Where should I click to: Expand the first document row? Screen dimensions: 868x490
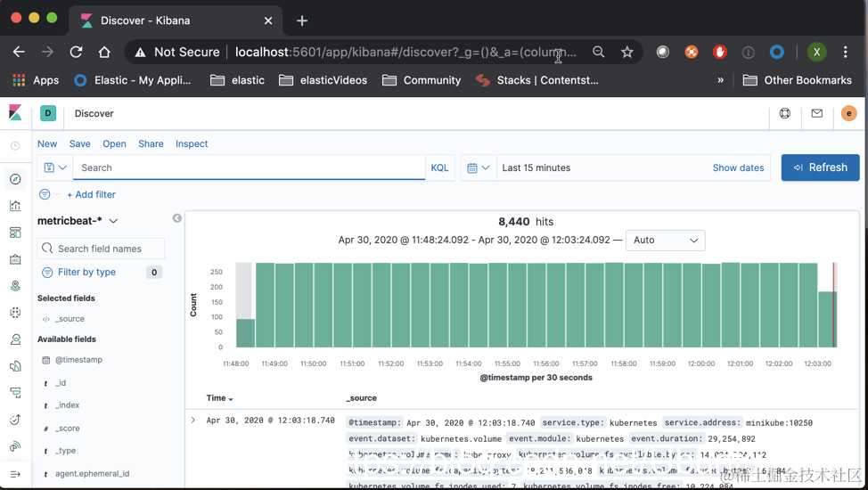193,421
